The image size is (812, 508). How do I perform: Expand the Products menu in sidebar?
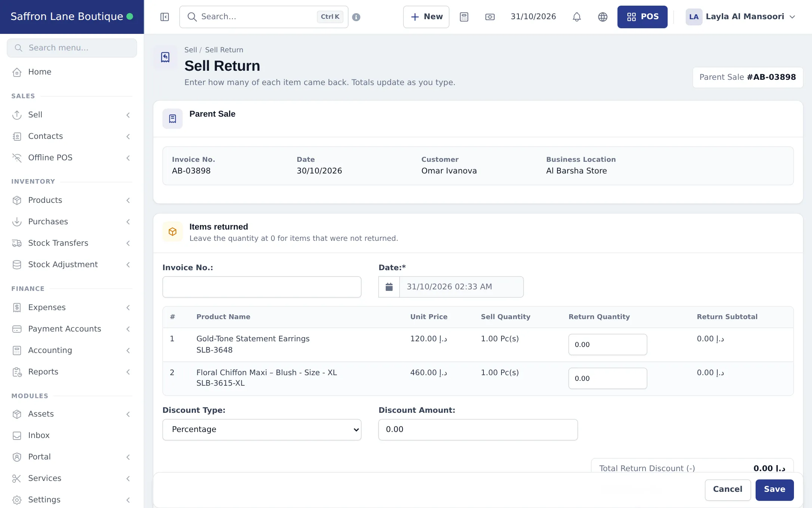point(72,200)
